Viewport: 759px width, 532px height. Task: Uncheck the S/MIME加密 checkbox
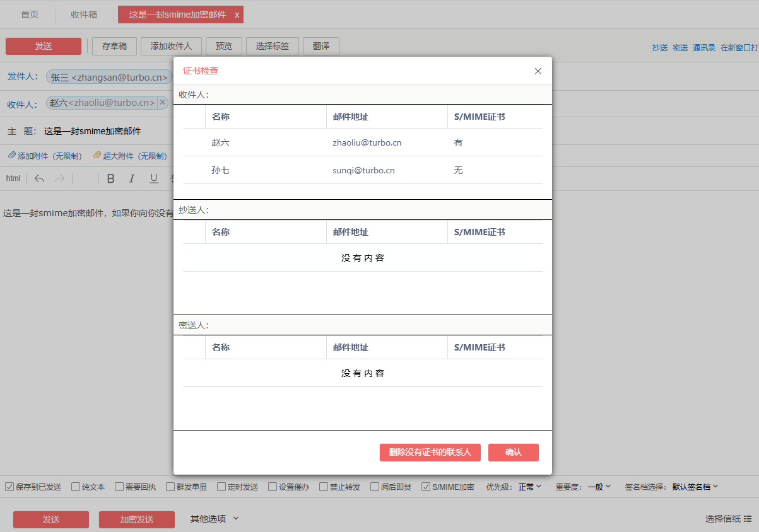tap(426, 487)
